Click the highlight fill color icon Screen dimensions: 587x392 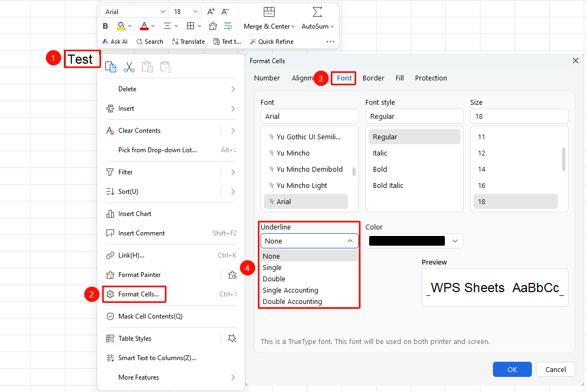click(x=121, y=26)
